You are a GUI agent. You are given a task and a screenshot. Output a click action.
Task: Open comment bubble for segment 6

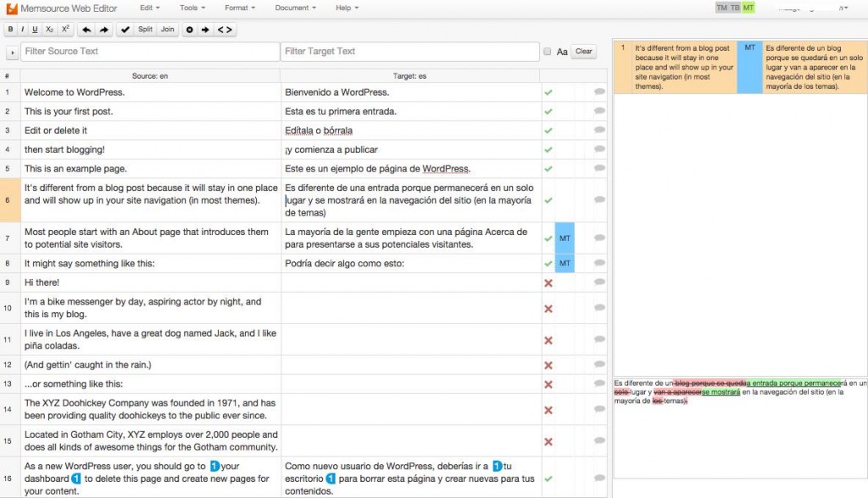[x=599, y=199]
